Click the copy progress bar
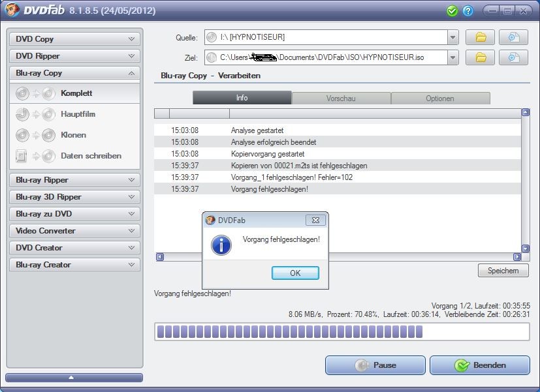The height and width of the screenshot is (392, 540). pyautogui.click(x=342, y=332)
